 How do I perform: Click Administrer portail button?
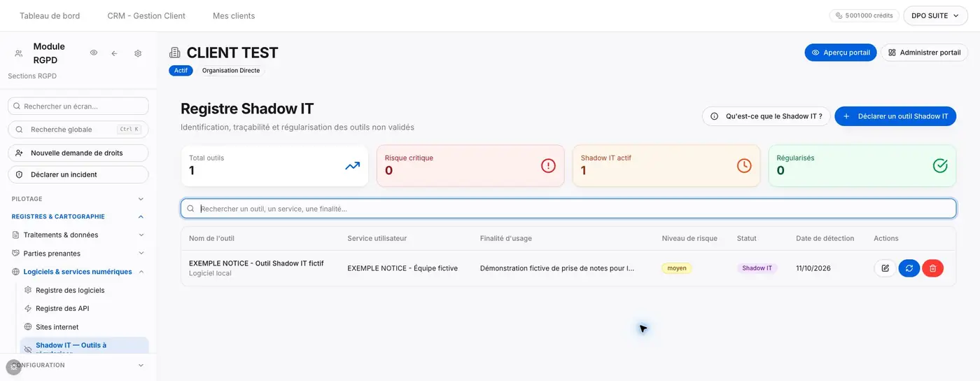pyautogui.click(x=924, y=53)
